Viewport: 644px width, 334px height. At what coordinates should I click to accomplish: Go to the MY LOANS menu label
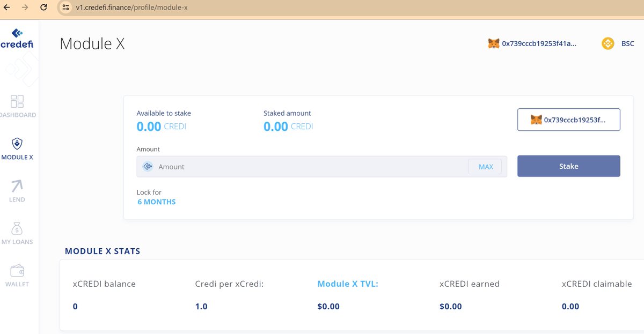click(17, 242)
